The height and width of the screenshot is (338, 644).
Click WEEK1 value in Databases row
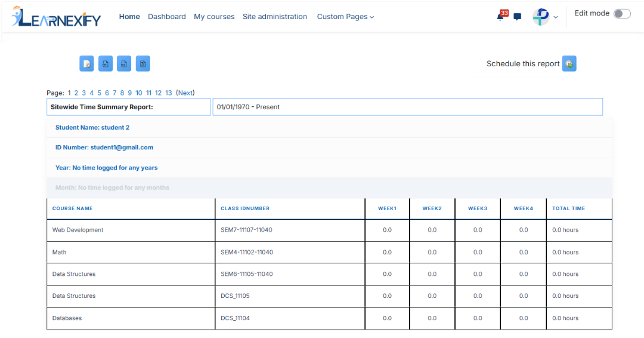coord(388,318)
